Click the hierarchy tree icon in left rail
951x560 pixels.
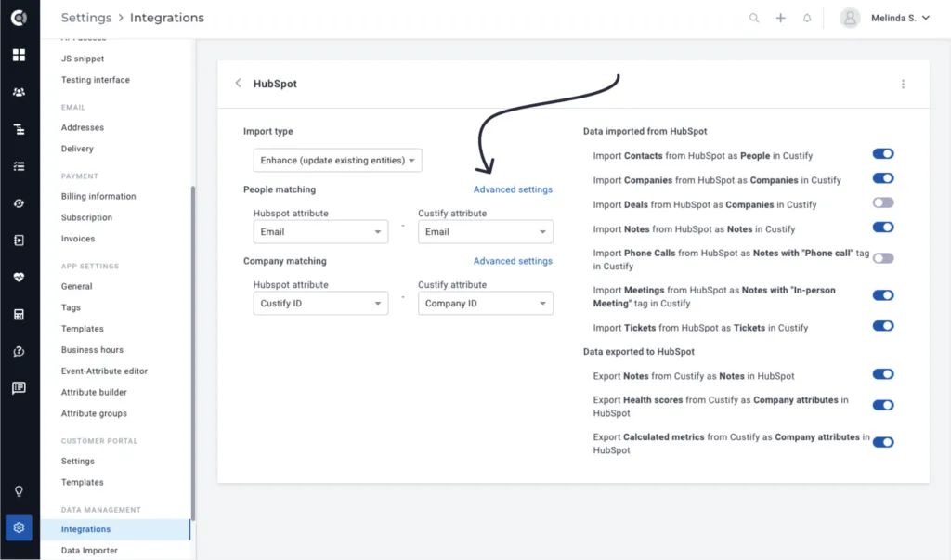[x=19, y=129]
